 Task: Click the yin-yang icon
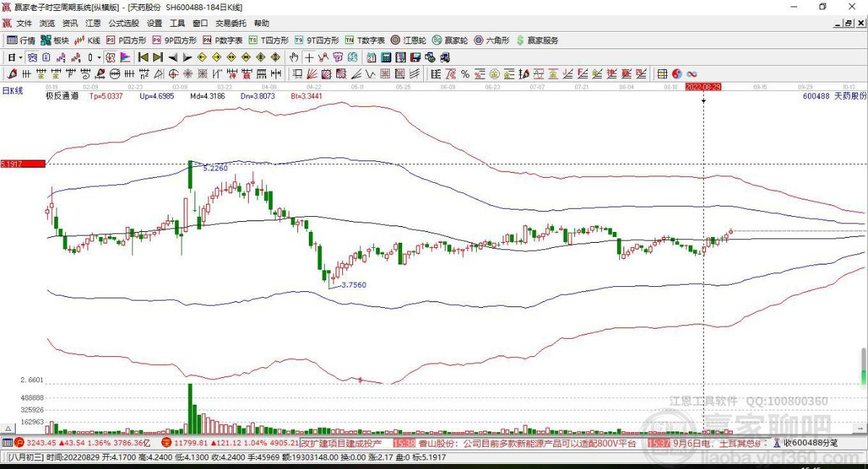[x=677, y=74]
